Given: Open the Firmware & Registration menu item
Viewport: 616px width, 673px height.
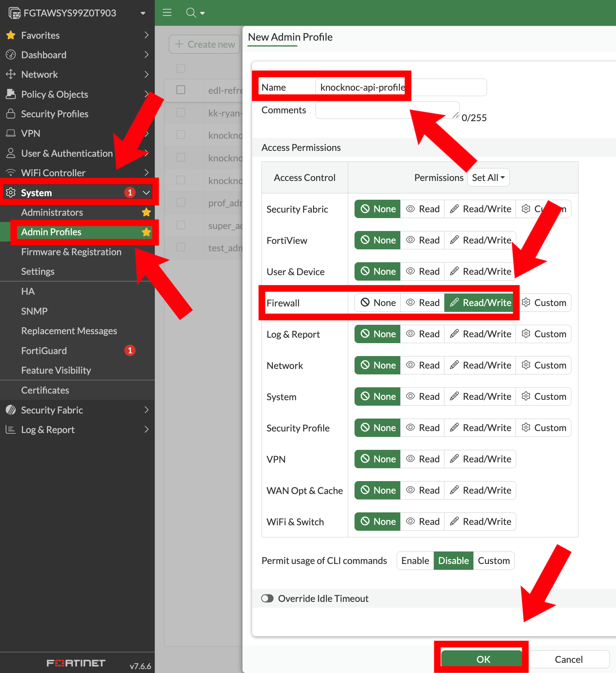Looking at the screenshot, I should coord(71,252).
